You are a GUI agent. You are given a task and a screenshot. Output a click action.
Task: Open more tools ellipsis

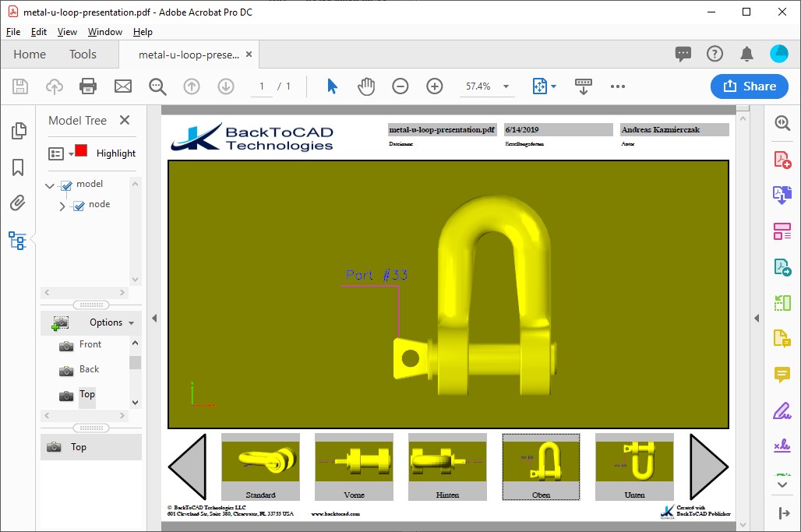click(x=618, y=86)
